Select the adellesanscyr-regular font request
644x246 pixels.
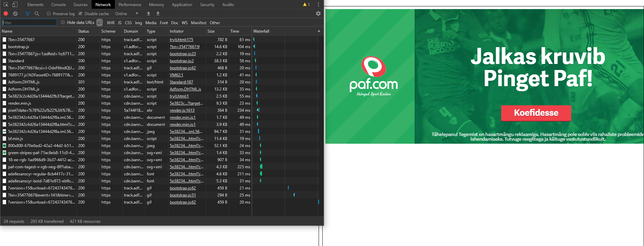pyautogui.click(x=162, y=174)
